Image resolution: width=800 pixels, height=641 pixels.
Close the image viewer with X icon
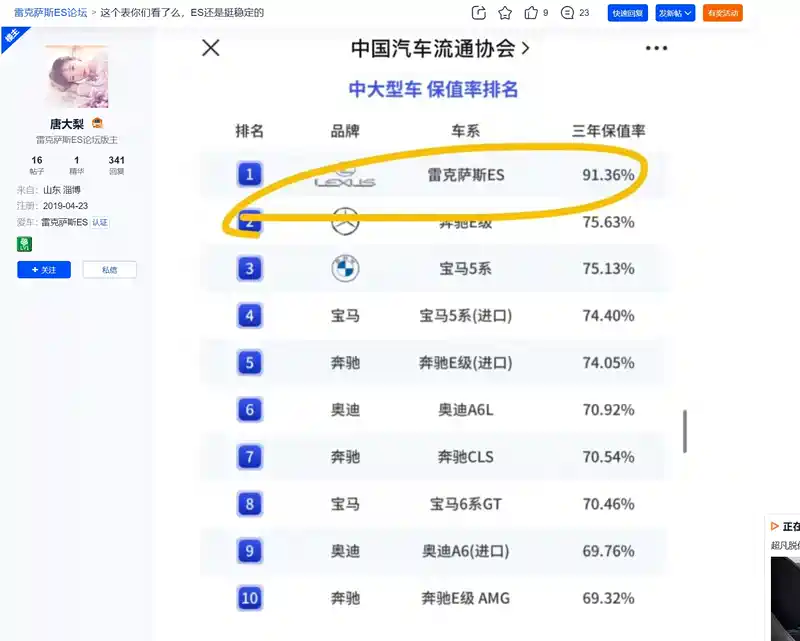(211, 48)
